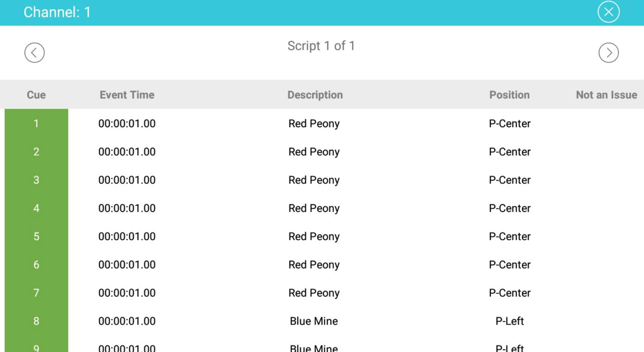Select green cue number 1
Image resolution: width=644 pixels, height=352 pixels.
click(36, 123)
